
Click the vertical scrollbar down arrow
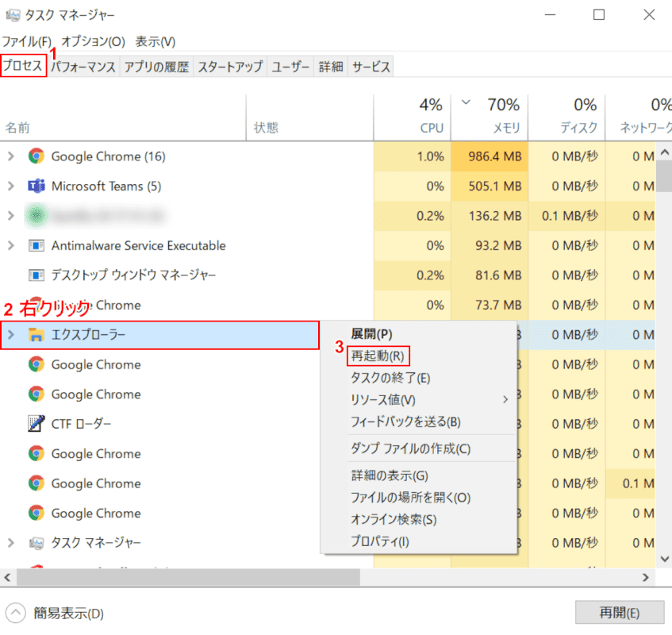[x=664, y=559]
